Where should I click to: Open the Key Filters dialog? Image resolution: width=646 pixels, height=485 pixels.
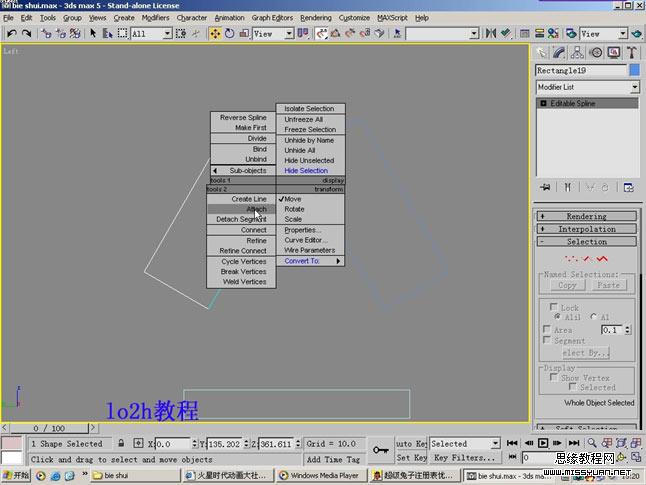pyautogui.click(x=465, y=457)
